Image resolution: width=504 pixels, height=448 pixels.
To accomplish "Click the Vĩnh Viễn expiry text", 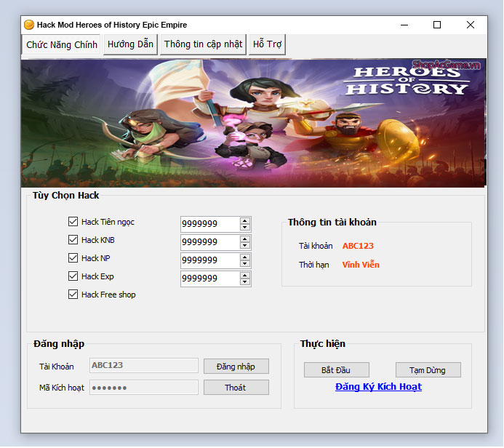I will click(361, 265).
